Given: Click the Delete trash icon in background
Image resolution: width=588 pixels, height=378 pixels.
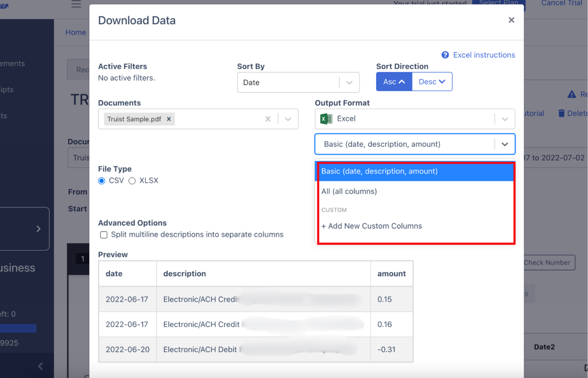Looking at the screenshot, I should coord(561,113).
